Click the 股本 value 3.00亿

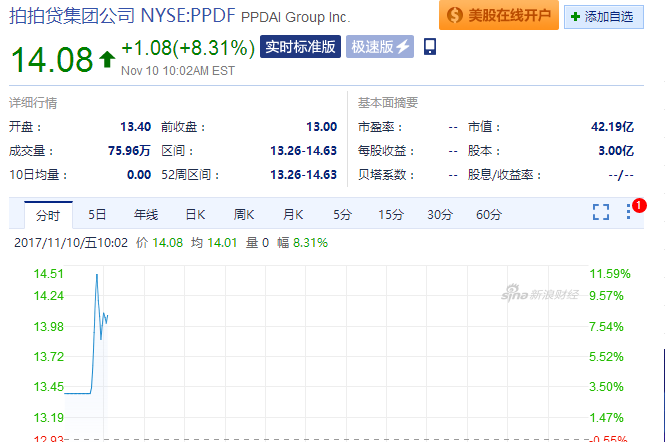(616, 151)
